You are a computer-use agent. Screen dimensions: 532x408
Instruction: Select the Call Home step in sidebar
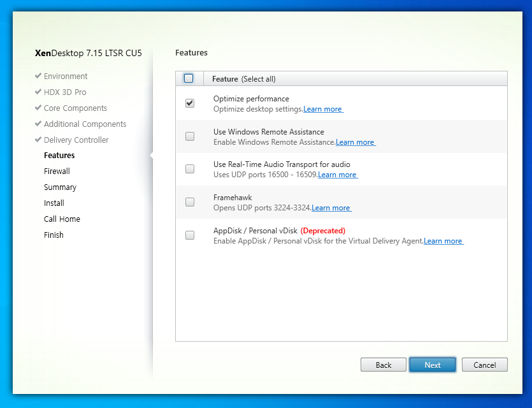point(62,219)
